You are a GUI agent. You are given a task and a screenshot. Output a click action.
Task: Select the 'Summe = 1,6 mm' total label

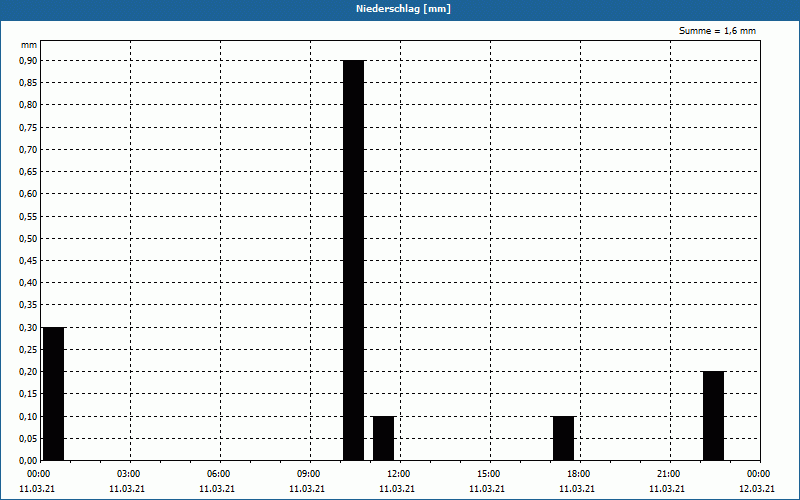click(x=717, y=31)
